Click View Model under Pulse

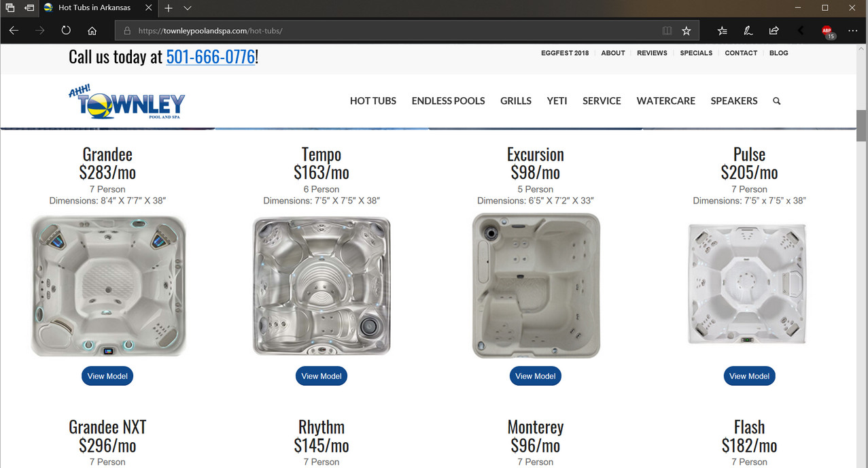point(749,376)
